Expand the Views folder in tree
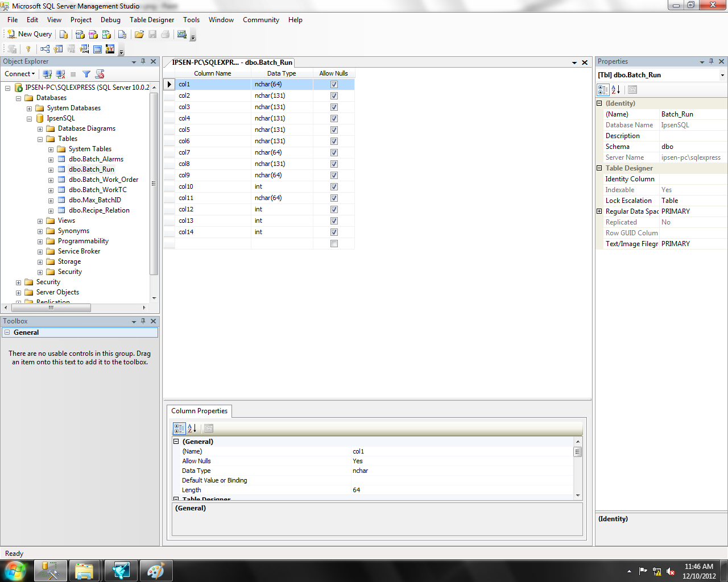 click(40, 221)
